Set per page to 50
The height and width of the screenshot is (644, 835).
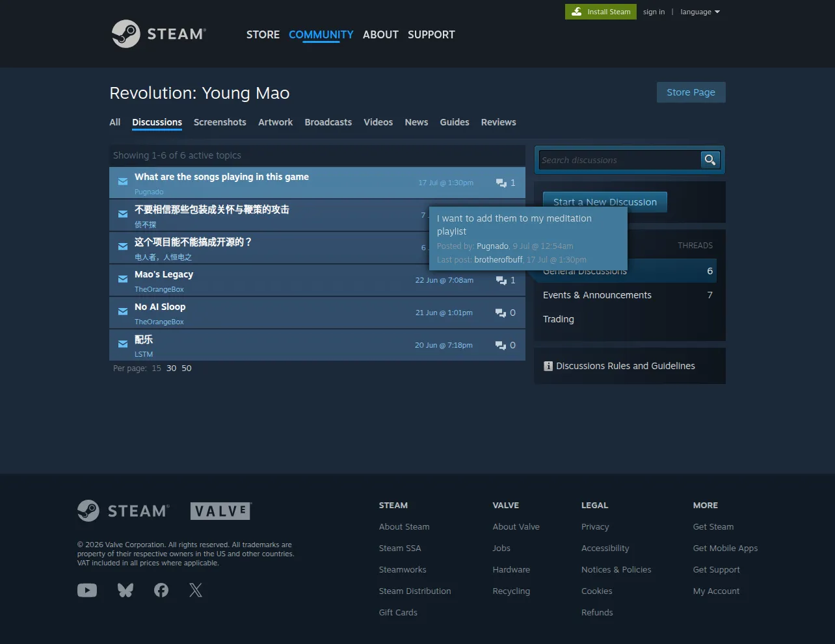[x=187, y=368]
